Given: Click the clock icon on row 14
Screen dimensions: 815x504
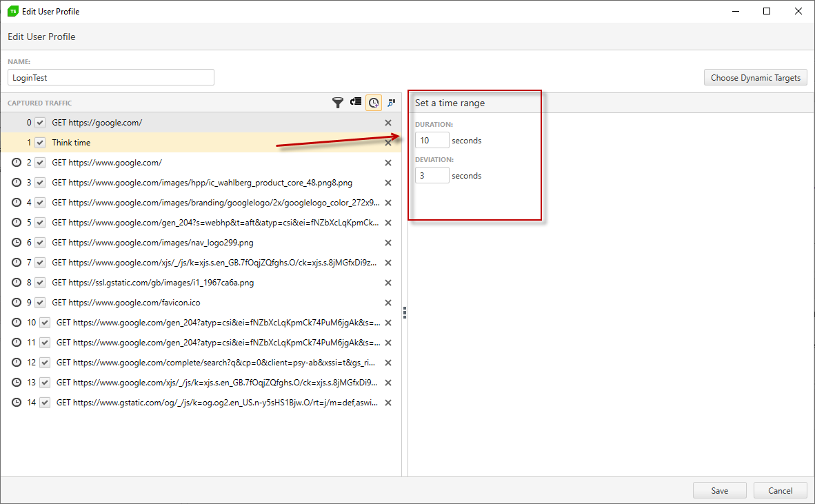Looking at the screenshot, I should tap(17, 403).
